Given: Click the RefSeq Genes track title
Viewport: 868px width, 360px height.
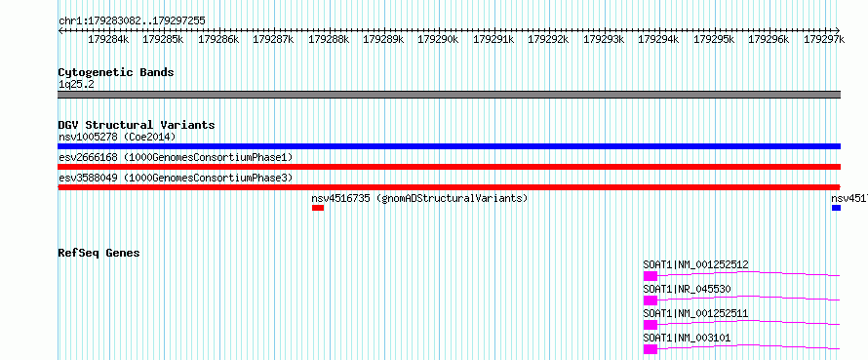Looking at the screenshot, I should click(x=99, y=253).
